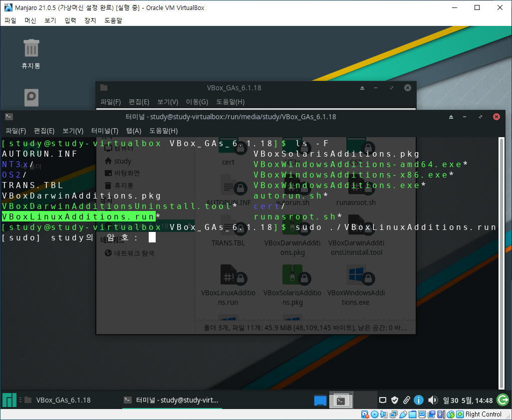Image resolution: width=512 pixels, height=420 pixels.
Task: Click the terminal window title bar icon
Action: click(x=9, y=117)
